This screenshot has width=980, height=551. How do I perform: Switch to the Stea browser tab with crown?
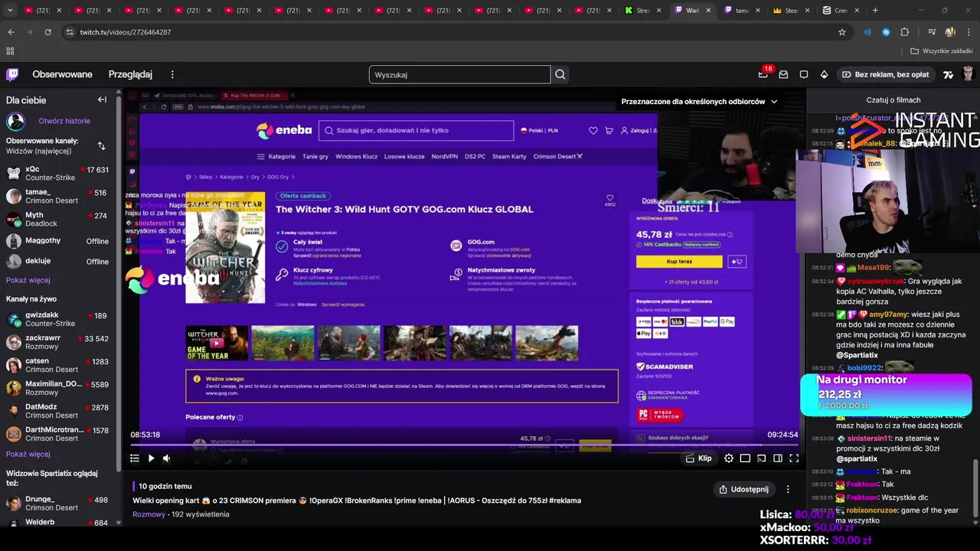coord(792,10)
